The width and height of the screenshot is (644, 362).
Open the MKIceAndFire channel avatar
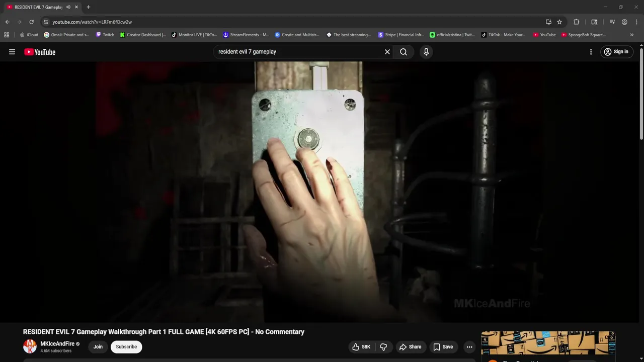[30, 346]
